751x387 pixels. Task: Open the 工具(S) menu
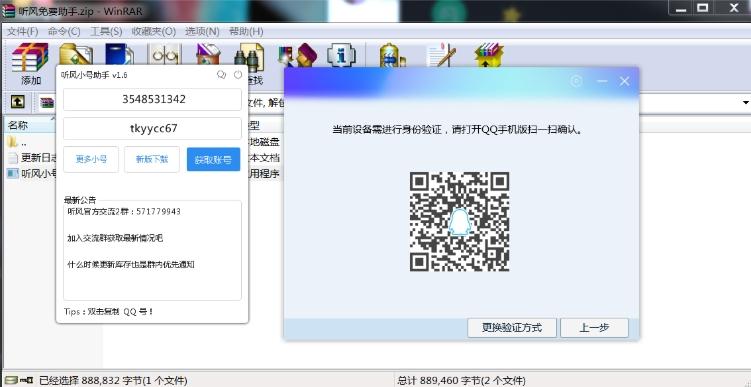(106, 32)
